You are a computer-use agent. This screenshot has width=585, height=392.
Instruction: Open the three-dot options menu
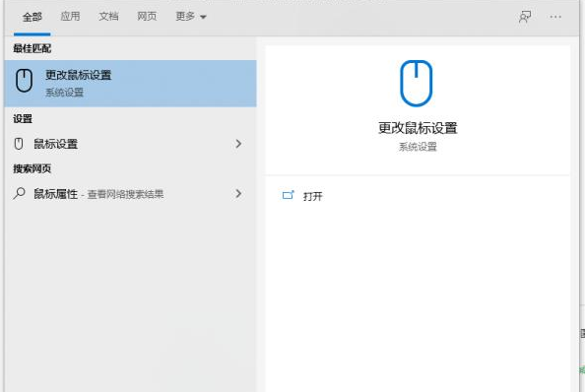point(555,17)
